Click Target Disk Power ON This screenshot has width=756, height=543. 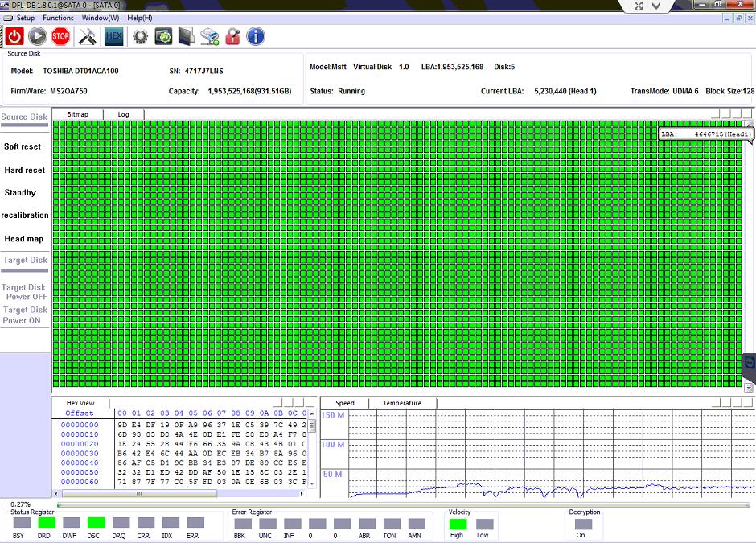tap(25, 315)
